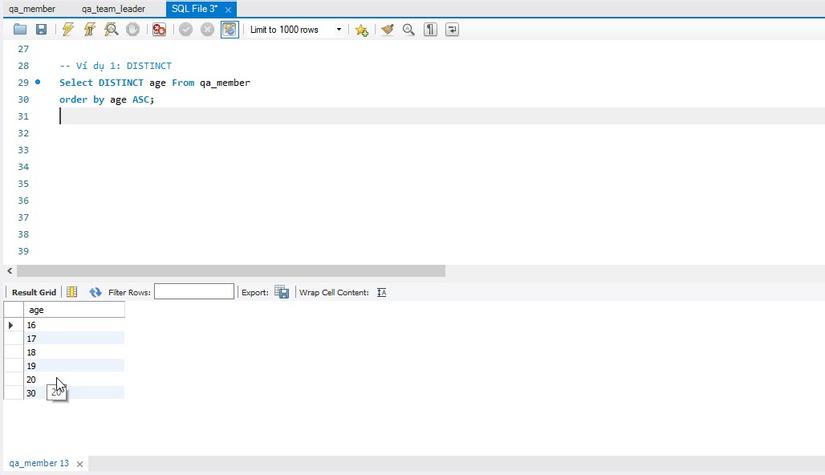Click the age column header

[x=74, y=310]
